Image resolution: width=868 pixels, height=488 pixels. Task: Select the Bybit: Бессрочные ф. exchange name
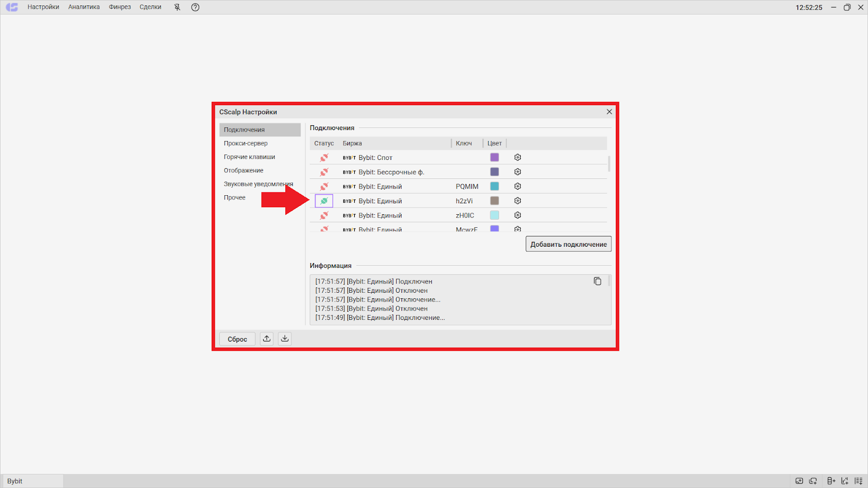391,172
